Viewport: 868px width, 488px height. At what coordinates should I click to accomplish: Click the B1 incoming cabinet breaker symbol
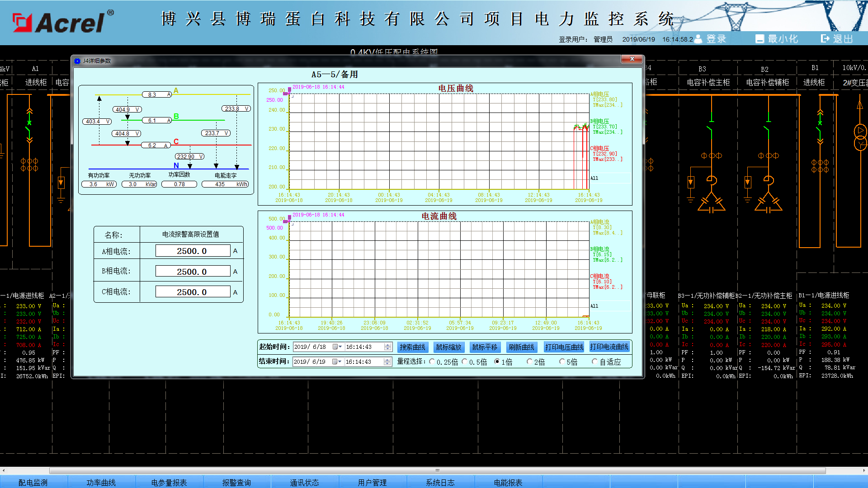pos(820,127)
